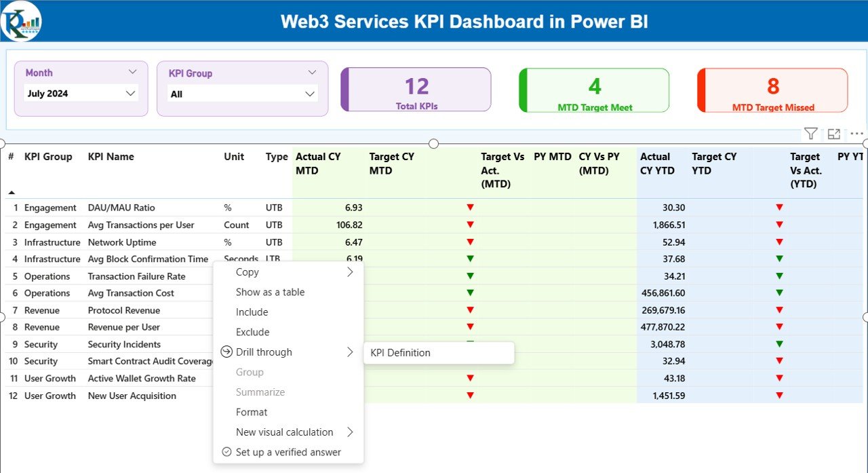This screenshot has height=473, width=868.
Task: Expand the Month slicer header chevron
Action: 132,72
